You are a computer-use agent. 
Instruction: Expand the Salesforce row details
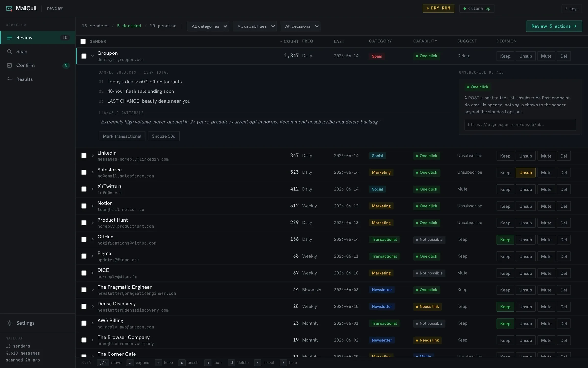coord(92,172)
